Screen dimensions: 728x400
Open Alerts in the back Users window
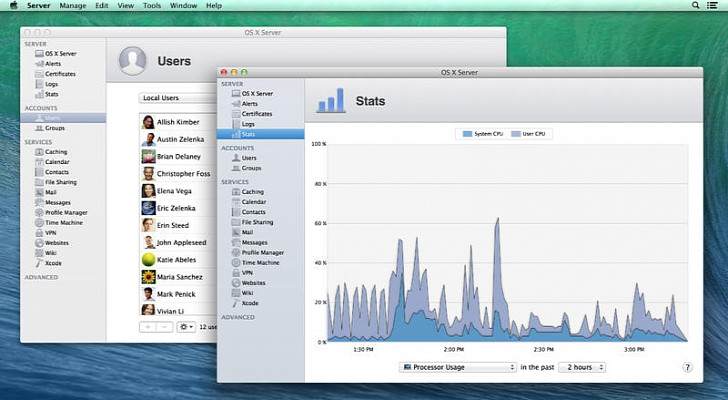tap(53, 64)
